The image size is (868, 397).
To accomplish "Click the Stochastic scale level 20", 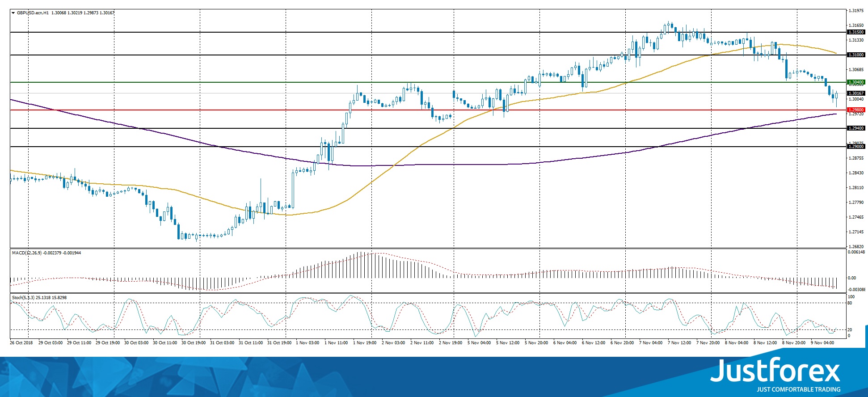I will click(850, 330).
